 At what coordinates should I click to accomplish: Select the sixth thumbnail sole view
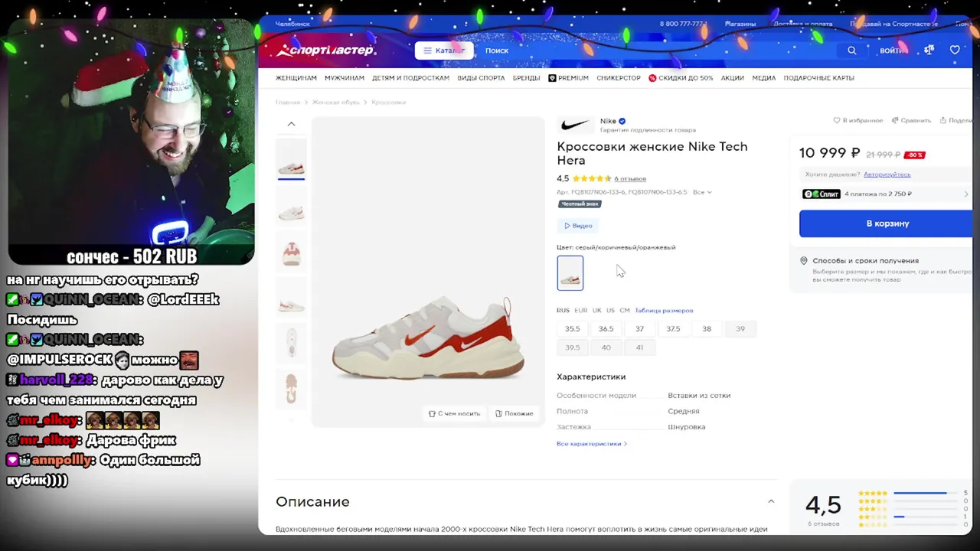pyautogui.click(x=291, y=389)
